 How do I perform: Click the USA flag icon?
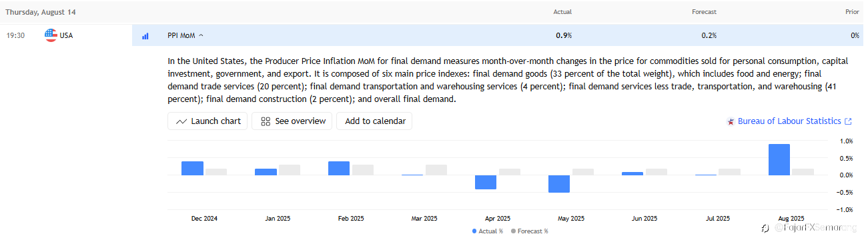[x=50, y=35]
